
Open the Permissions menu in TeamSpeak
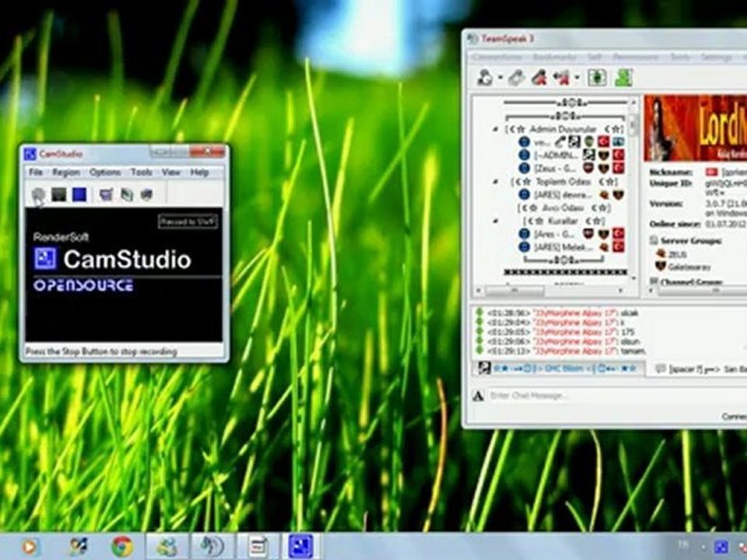[x=635, y=57]
